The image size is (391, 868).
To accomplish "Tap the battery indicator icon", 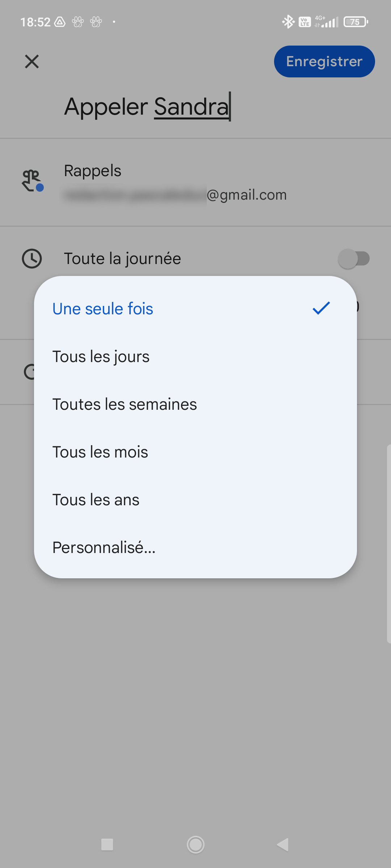I will 356,22.
